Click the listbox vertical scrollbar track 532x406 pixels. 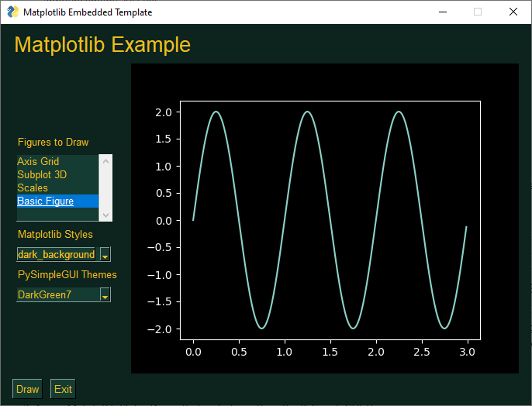click(105, 188)
